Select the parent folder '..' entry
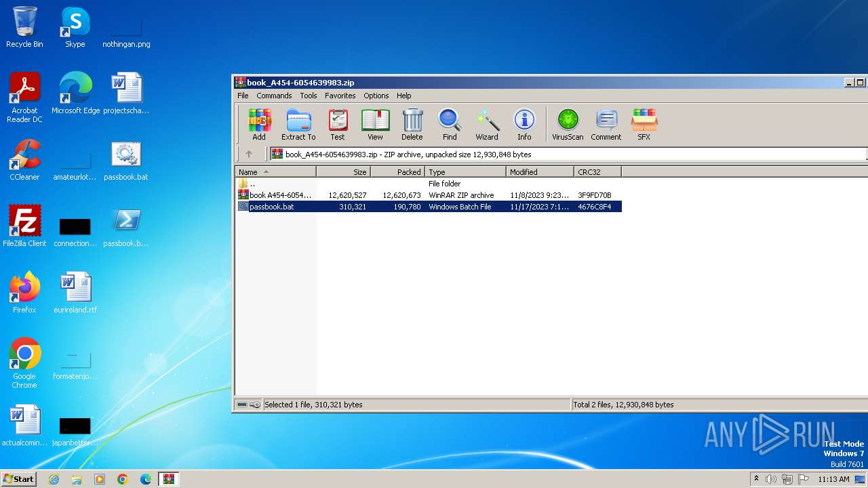The image size is (868, 488). (x=252, y=184)
